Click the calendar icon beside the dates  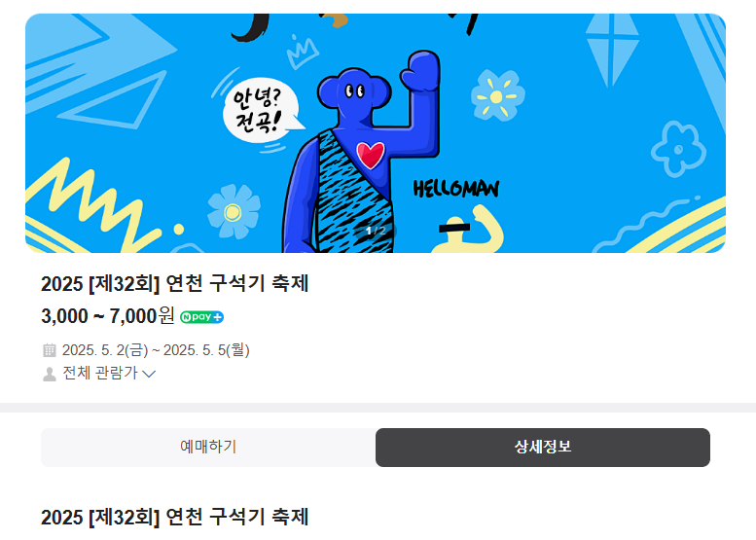coord(50,350)
